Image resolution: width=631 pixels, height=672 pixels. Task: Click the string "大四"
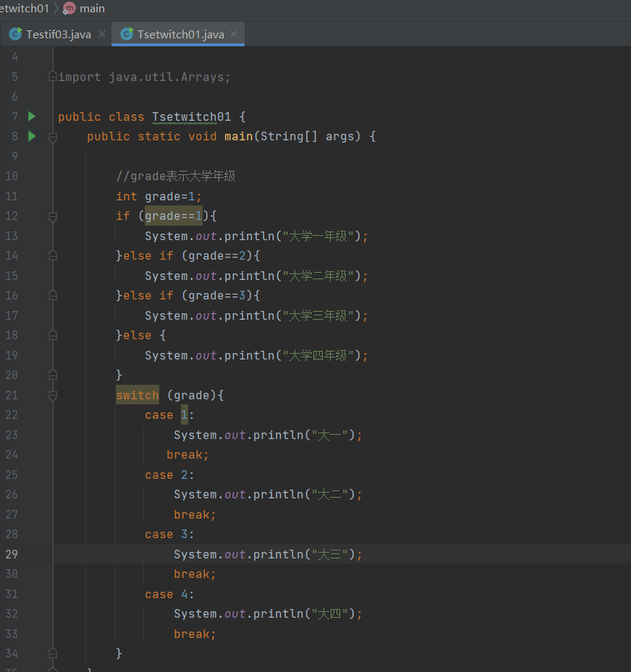pyautogui.click(x=330, y=613)
